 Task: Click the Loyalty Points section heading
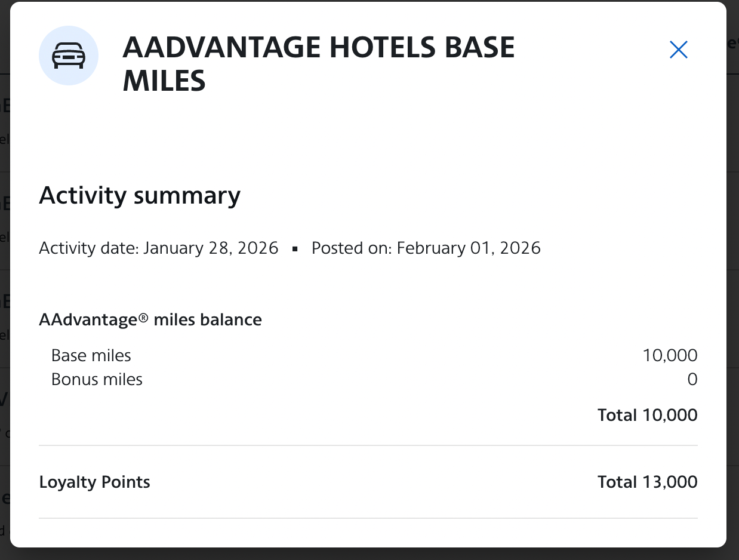pos(94,482)
